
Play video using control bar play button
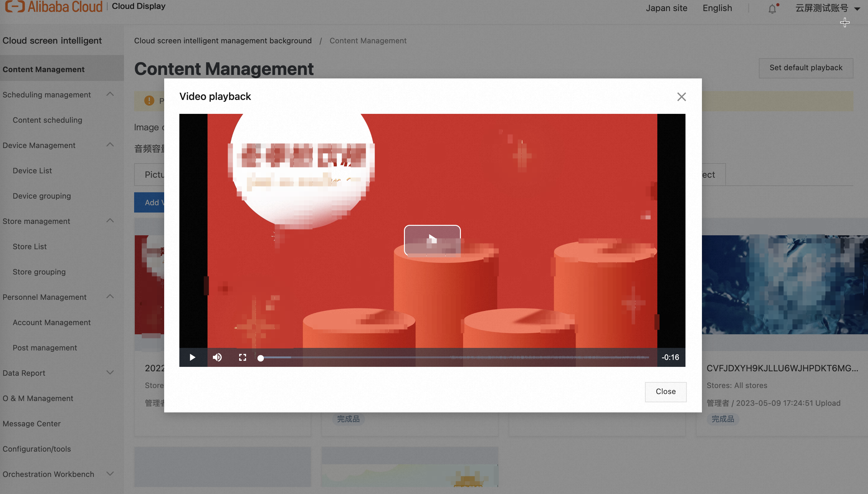point(192,357)
